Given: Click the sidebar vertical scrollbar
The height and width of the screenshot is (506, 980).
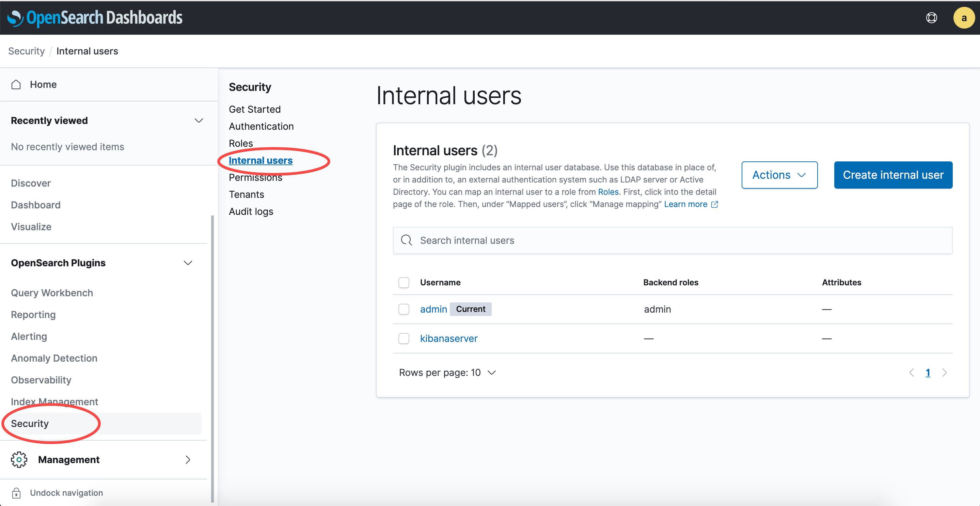Looking at the screenshot, I should [x=212, y=359].
